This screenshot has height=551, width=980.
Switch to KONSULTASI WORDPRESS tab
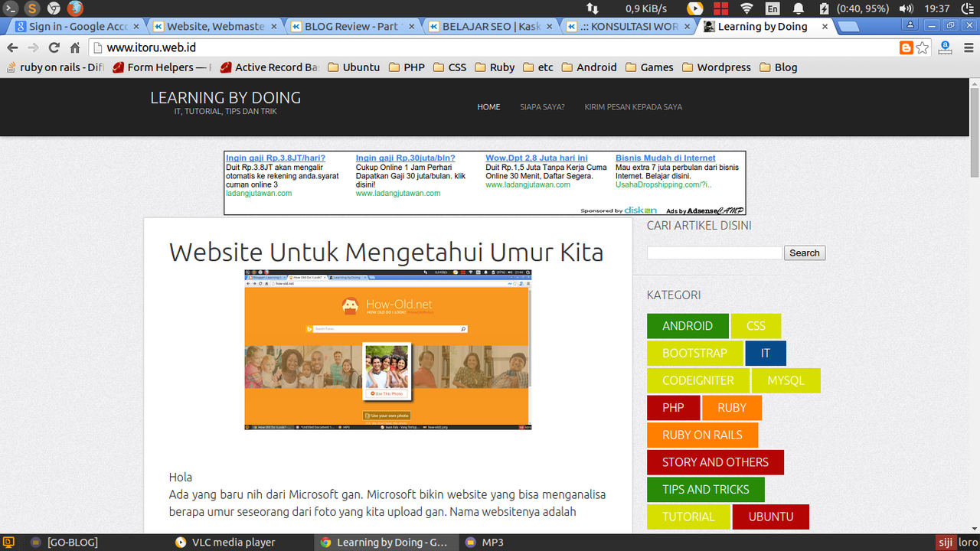pyautogui.click(x=628, y=26)
